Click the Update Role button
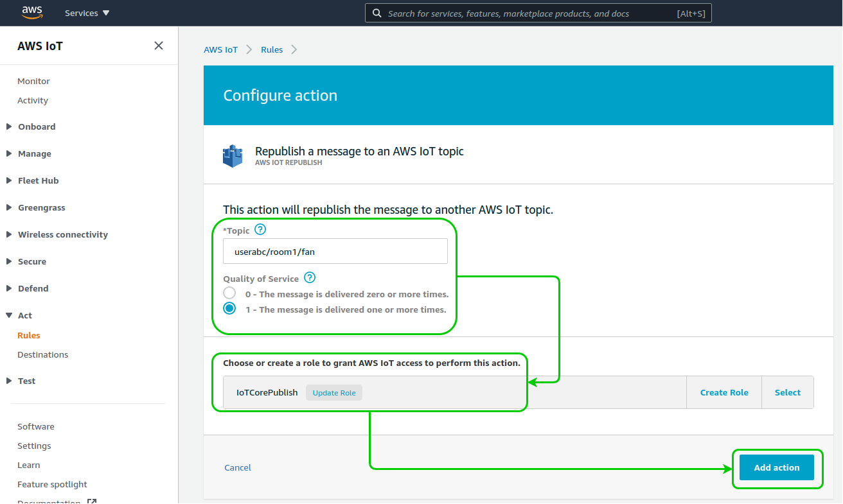The image size is (843, 504). tap(334, 392)
